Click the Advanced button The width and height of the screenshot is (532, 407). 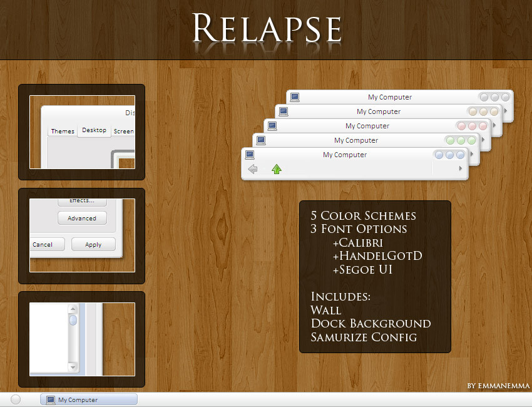coord(82,219)
